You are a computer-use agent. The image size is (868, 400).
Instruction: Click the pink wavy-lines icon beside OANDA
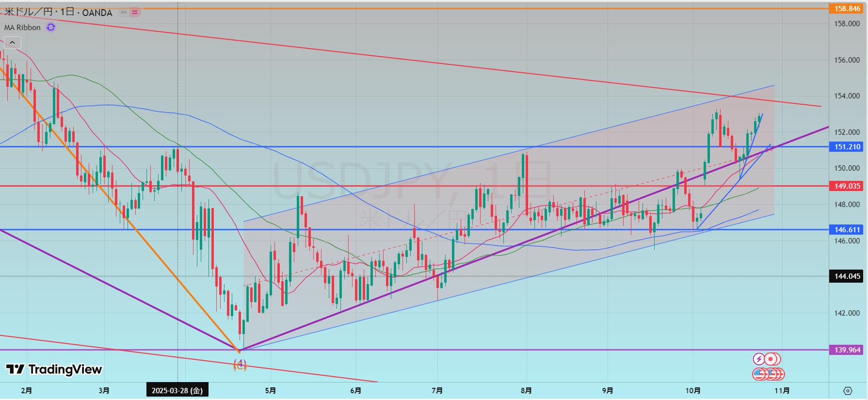point(135,13)
